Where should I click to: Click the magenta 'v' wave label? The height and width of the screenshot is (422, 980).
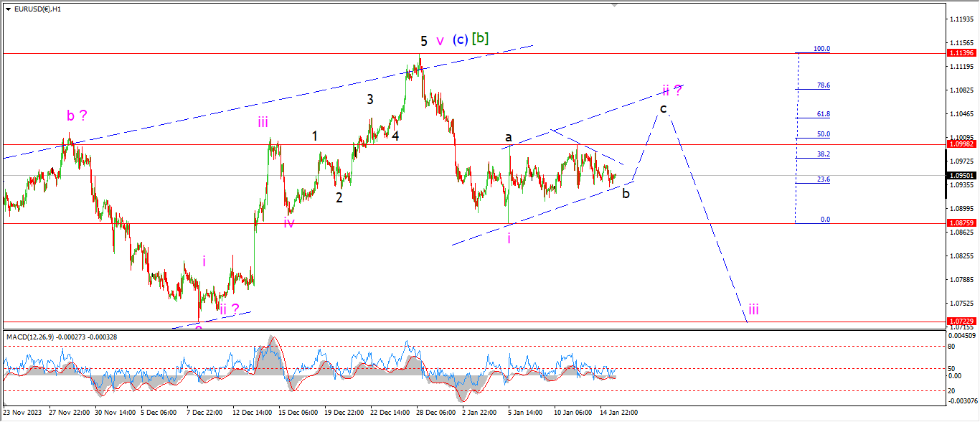point(440,41)
